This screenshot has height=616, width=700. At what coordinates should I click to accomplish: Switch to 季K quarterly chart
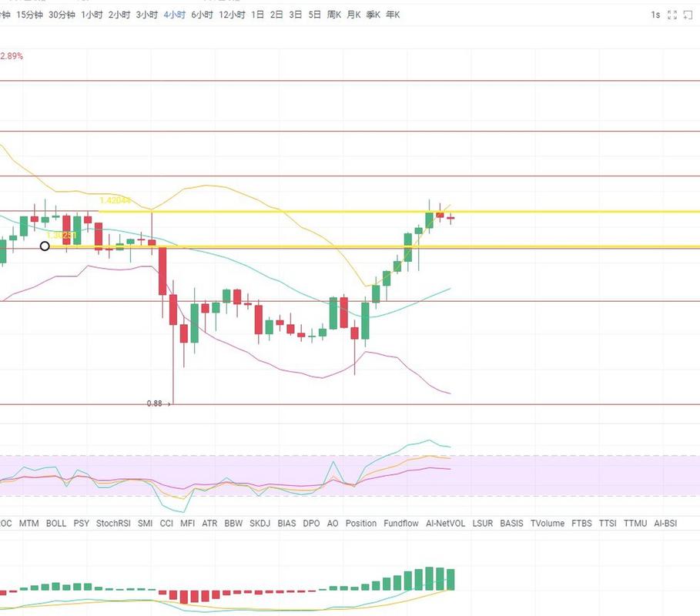[x=373, y=15]
